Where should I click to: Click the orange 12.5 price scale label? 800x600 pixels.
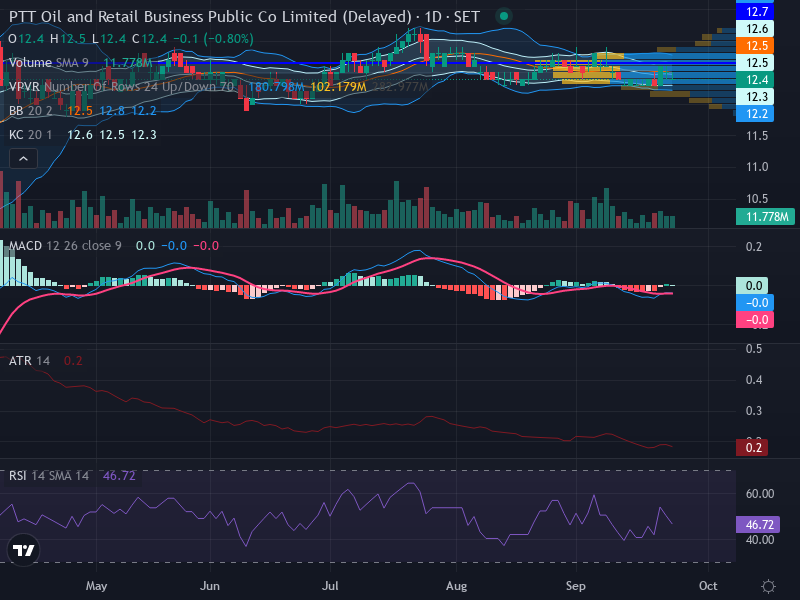pos(755,45)
